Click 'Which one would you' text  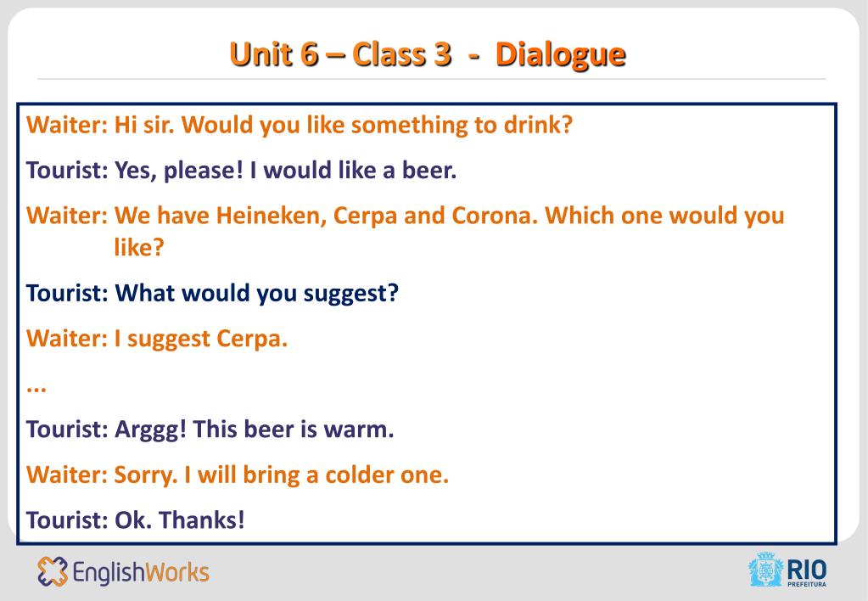(664, 216)
